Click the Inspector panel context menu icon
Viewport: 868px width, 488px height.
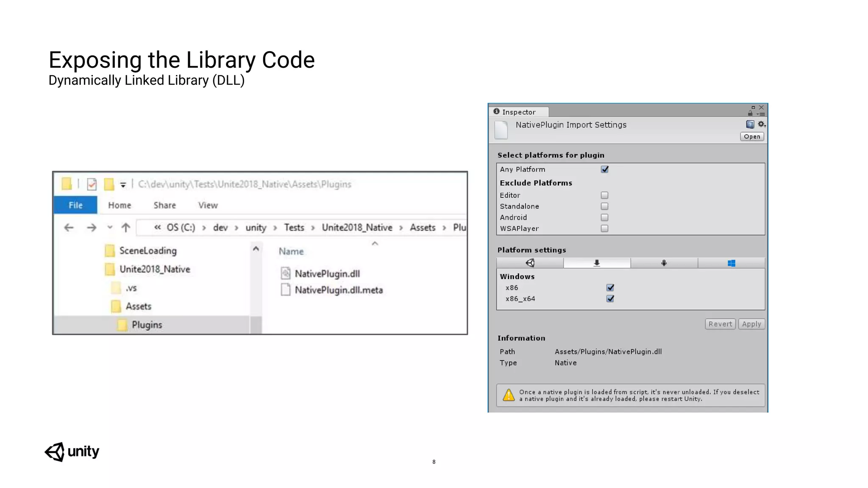tap(761, 114)
